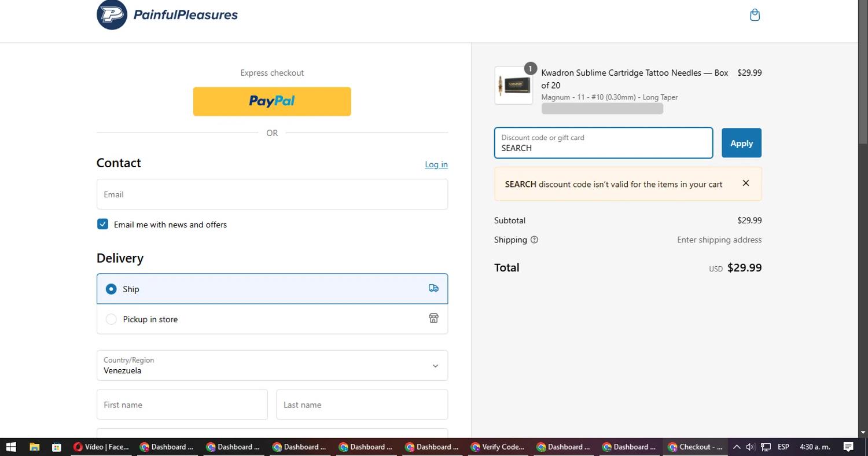
Task: Open the shopping bag cart icon
Action: (x=755, y=15)
